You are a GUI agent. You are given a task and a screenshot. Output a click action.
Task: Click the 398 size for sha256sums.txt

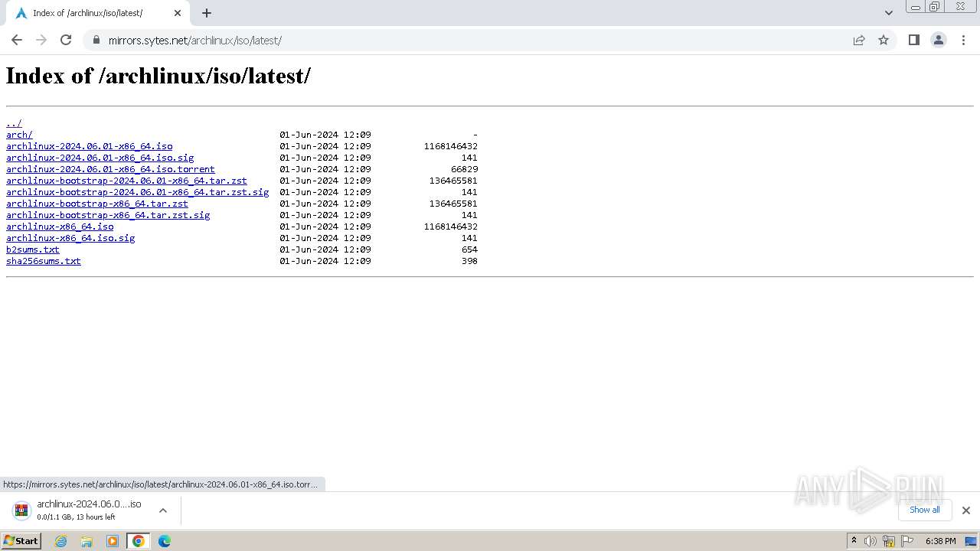469,261
